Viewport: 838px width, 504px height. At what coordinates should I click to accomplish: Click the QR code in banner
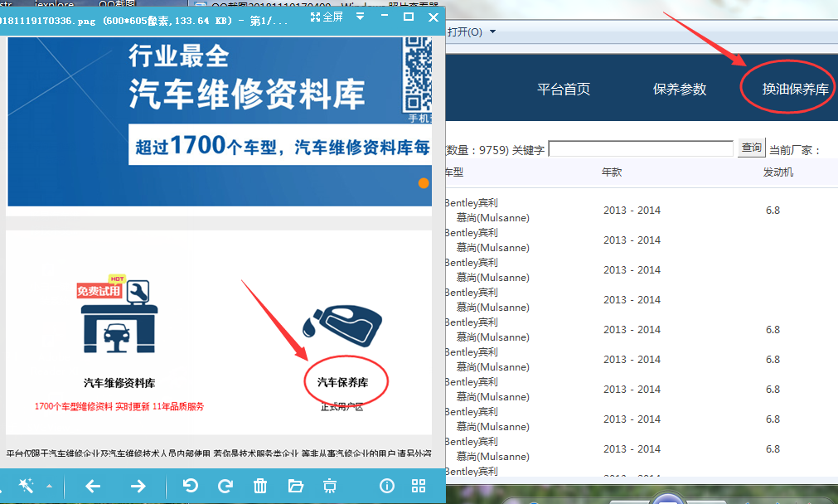[418, 74]
